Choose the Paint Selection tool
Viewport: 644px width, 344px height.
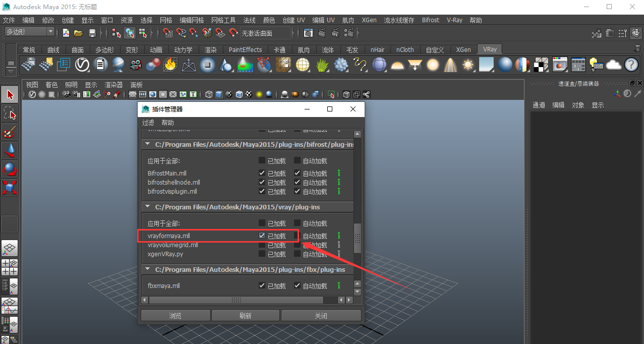click(x=10, y=132)
